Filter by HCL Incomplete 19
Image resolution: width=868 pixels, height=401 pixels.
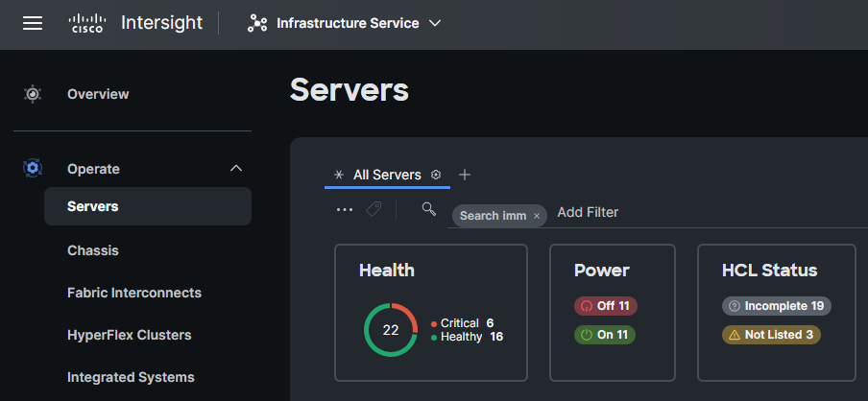click(x=777, y=306)
